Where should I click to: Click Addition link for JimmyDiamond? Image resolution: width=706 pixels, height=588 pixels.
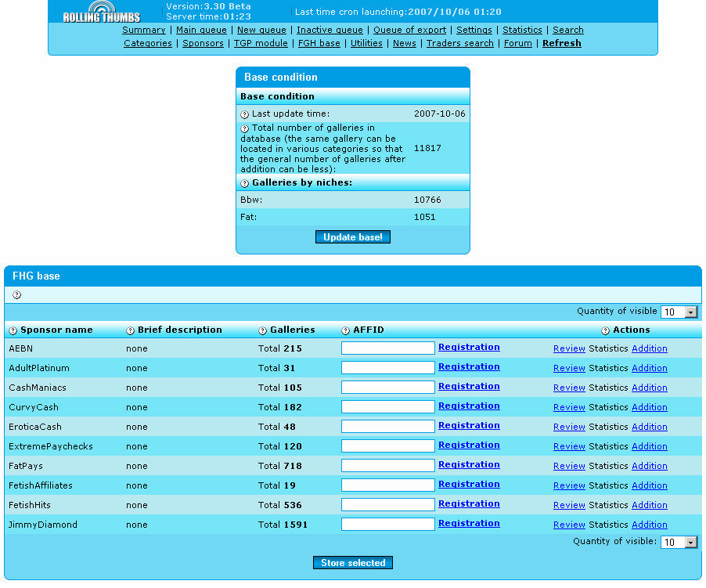[x=650, y=525]
